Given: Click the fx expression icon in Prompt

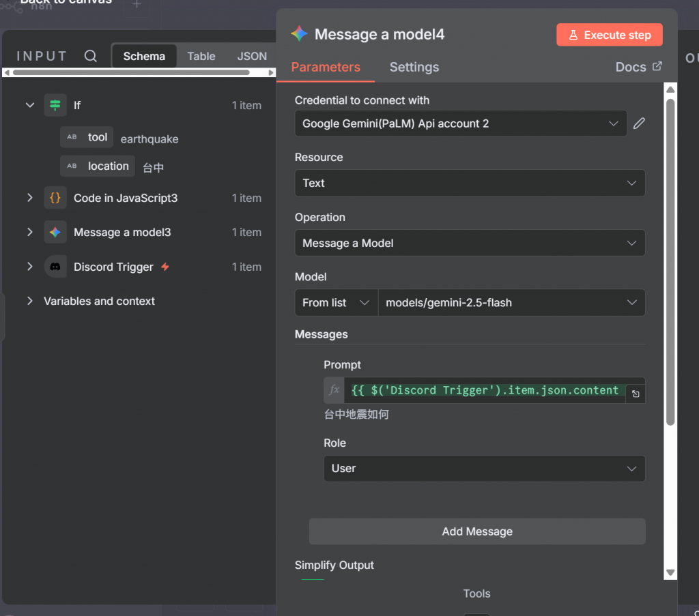Looking at the screenshot, I should pyautogui.click(x=334, y=390).
